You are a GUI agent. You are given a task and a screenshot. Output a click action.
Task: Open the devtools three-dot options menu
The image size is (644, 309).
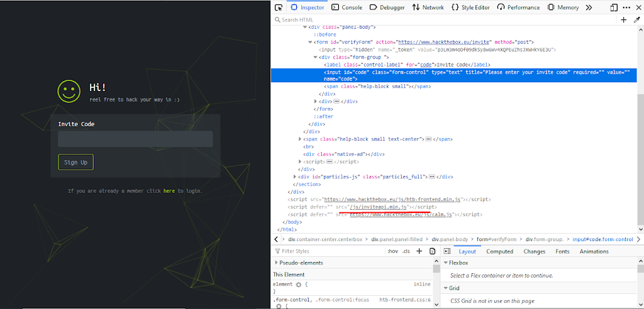click(626, 8)
